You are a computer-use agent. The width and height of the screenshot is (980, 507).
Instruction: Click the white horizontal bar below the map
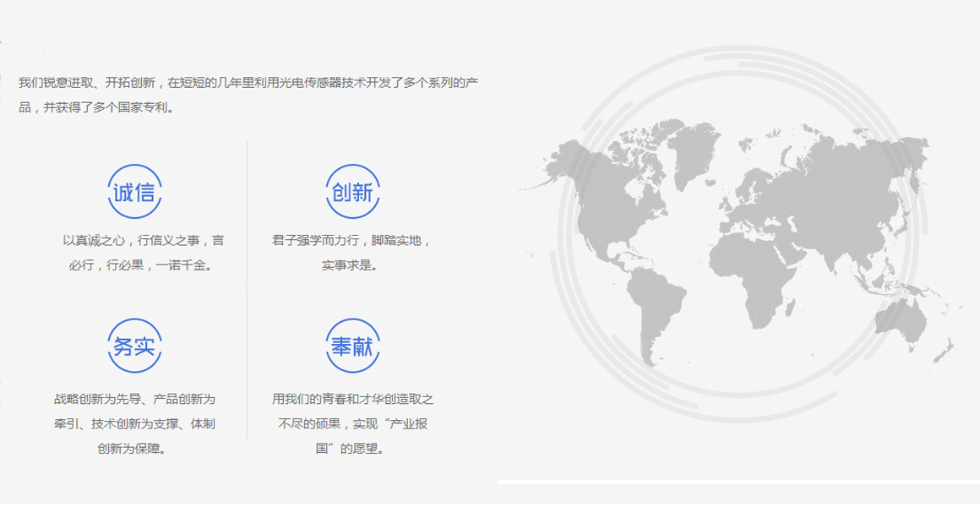coord(735,482)
